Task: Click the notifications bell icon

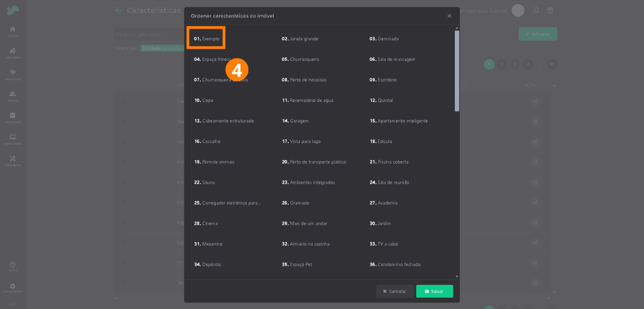Action: (x=536, y=10)
